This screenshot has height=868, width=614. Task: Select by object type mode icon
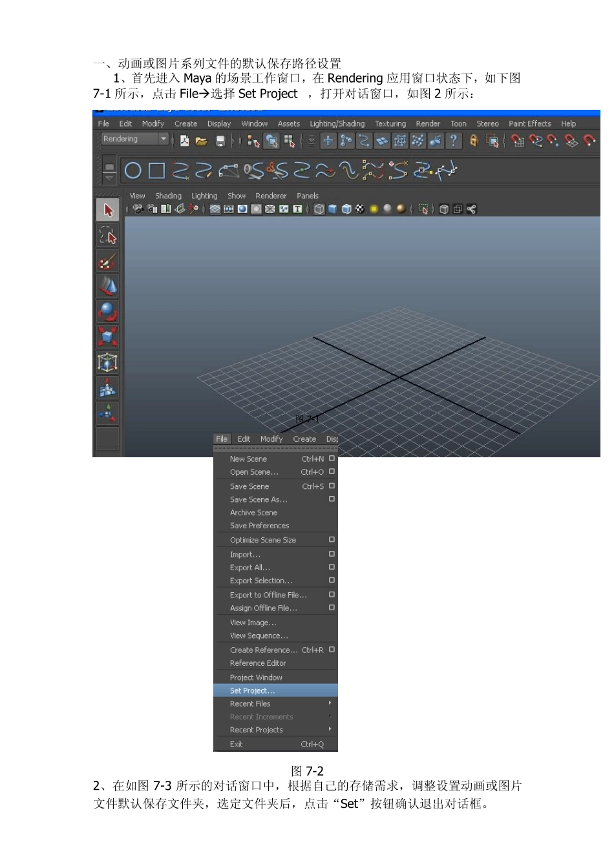tap(271, 141)
